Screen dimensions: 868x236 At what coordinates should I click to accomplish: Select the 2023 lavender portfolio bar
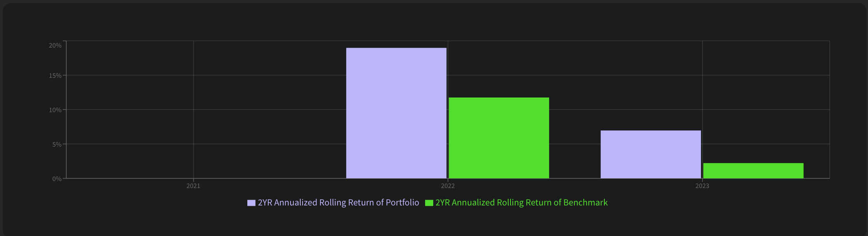tap(650, 154)
